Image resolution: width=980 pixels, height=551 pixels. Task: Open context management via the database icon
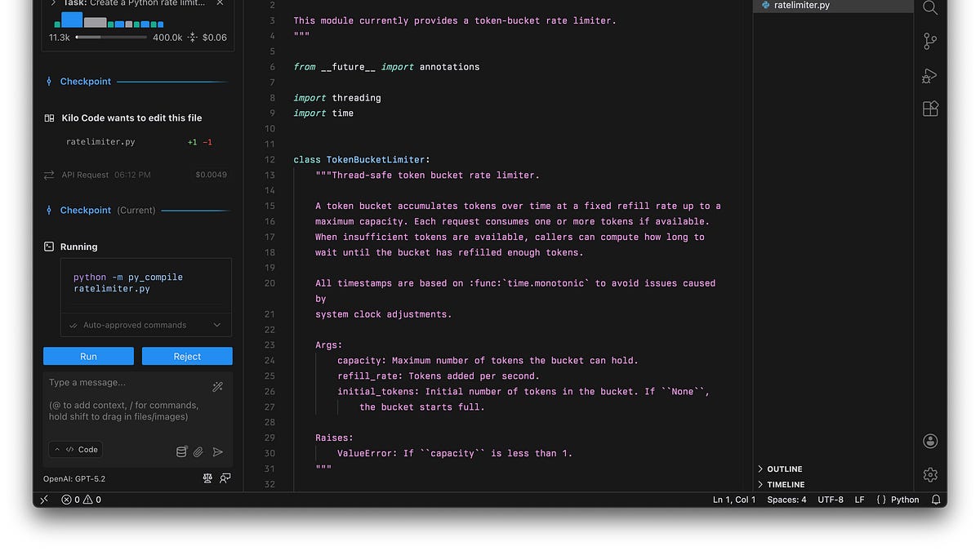(181, 451)
